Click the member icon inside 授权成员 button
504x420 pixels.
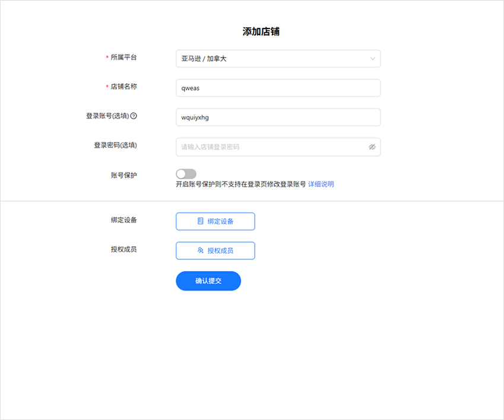201,251
